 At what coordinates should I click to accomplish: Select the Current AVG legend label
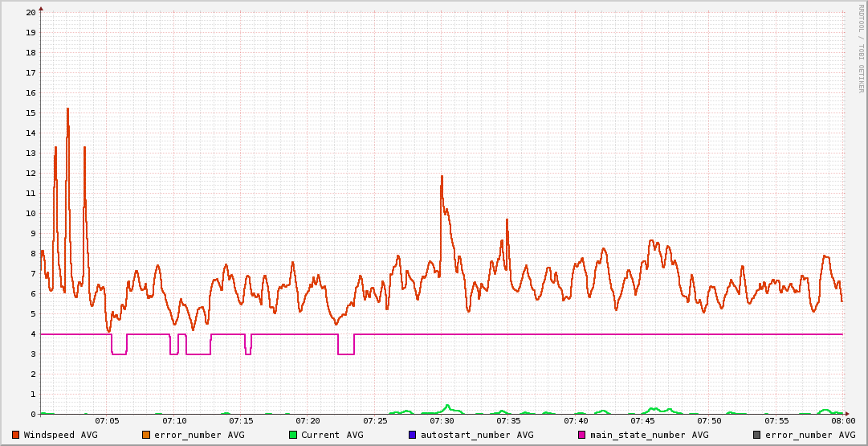pyautogui.click(x=332, y=435)
